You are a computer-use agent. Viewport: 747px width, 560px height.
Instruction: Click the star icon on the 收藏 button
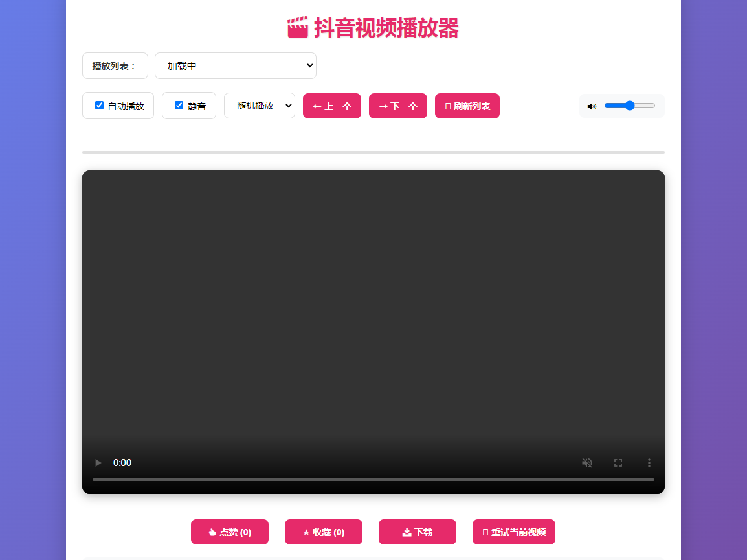coord(306,532)
